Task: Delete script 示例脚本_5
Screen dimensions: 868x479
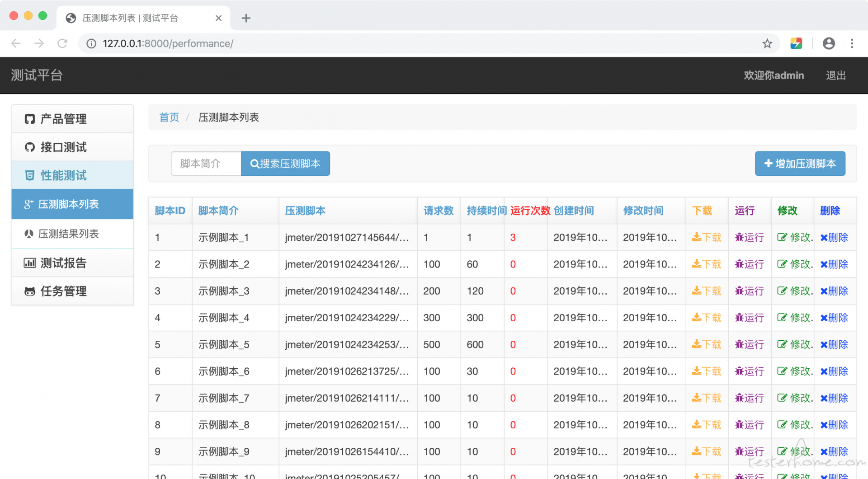Action: [x=834, y=344]
